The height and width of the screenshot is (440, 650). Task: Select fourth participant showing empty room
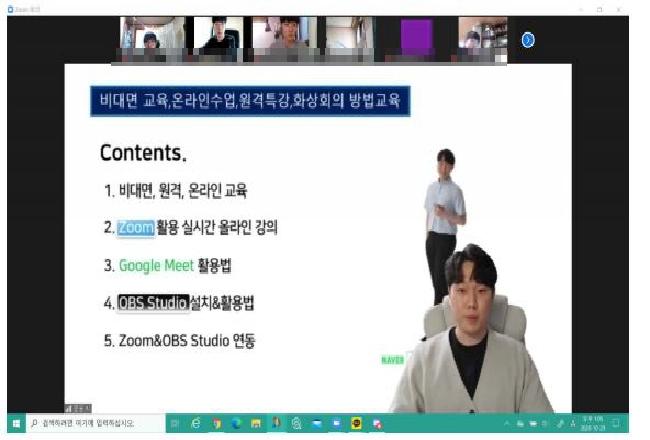point(349,39)
